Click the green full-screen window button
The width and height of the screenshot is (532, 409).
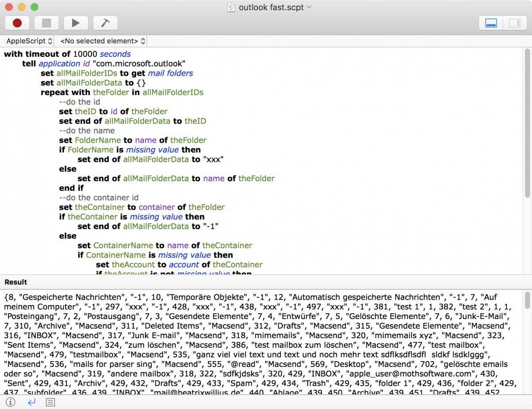34,7
